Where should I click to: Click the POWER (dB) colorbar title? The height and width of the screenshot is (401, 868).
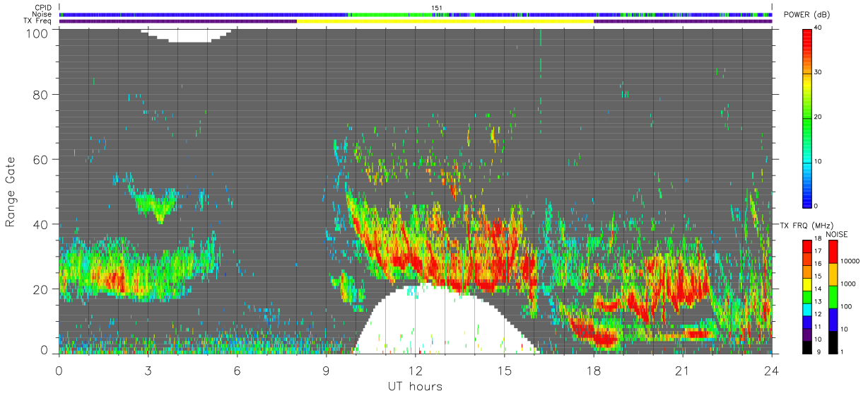[807, 15]
